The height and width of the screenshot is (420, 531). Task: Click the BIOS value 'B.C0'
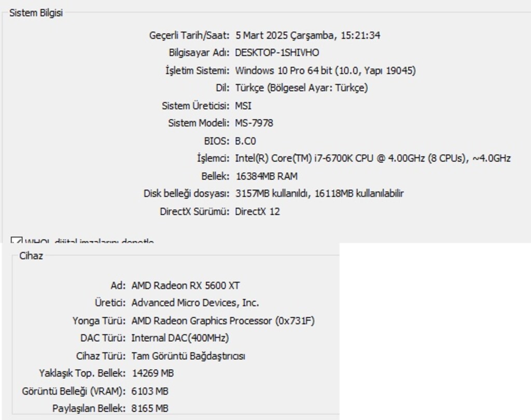pos(245,141)
